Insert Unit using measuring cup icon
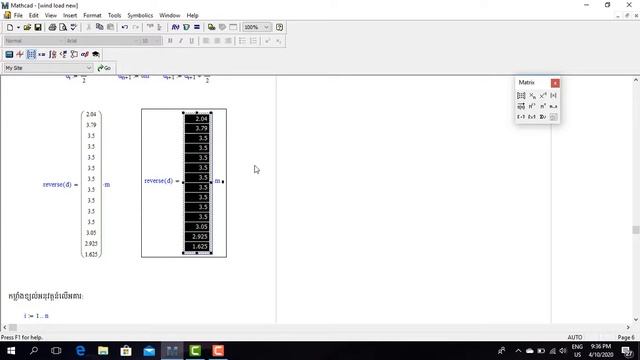 (187, 27)
